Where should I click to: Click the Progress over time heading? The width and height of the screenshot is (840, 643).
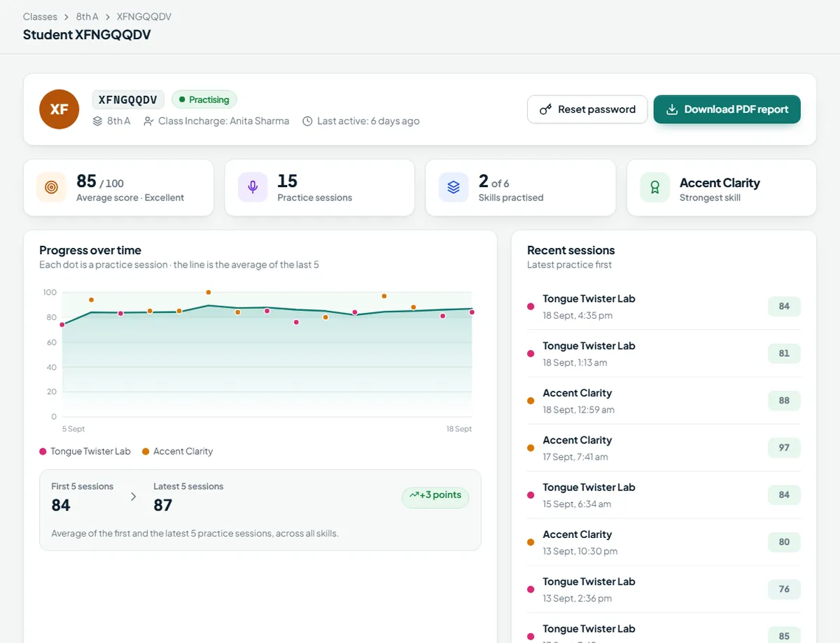90,250
